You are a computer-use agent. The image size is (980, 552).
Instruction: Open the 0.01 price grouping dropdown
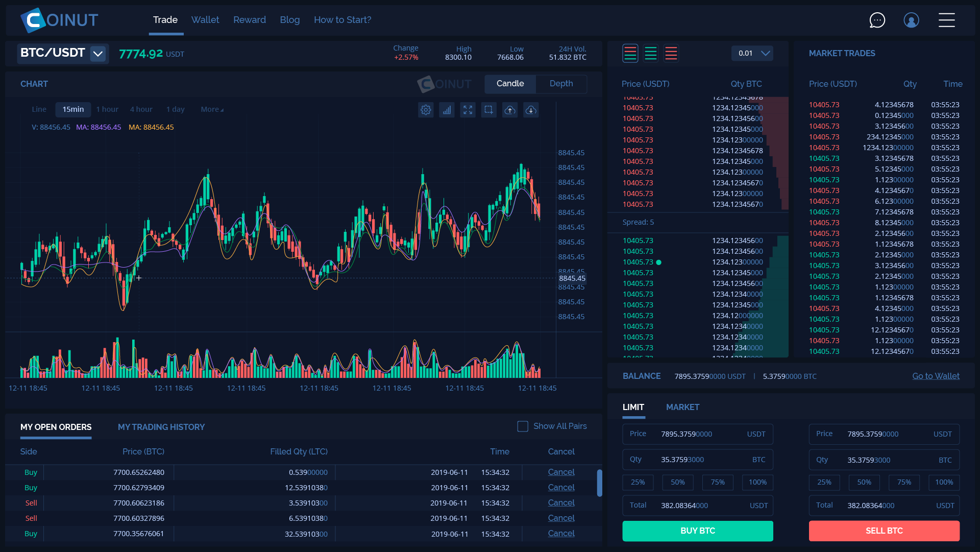pos(752,53)
